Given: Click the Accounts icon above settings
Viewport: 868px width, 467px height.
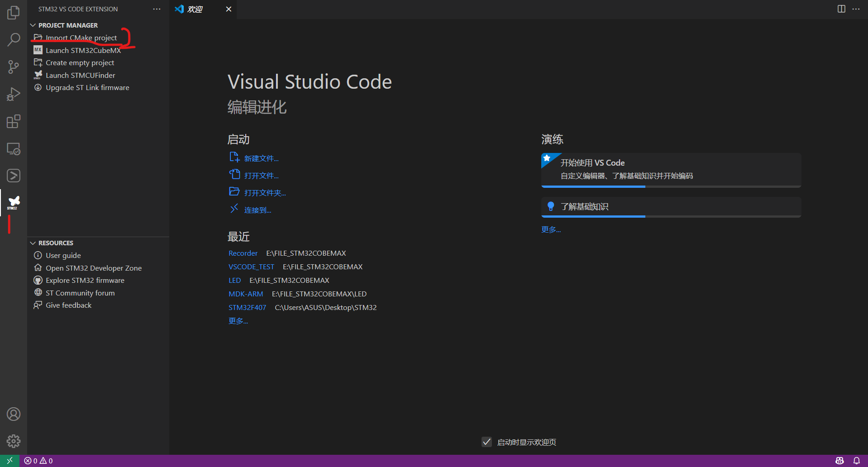Looking at the screenshot, I should (13, 414).
